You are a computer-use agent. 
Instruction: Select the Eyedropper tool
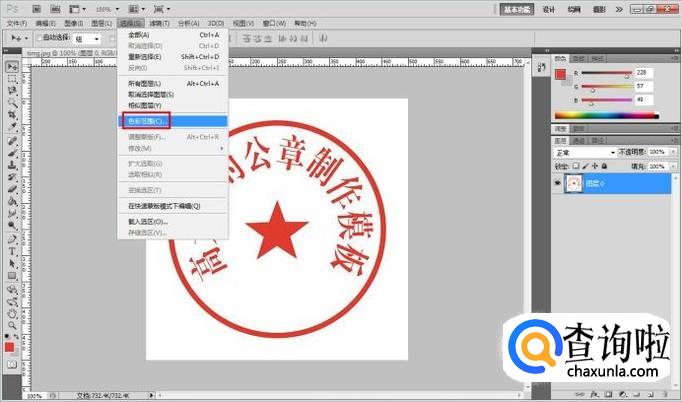pyautogui.click(x=12, y=127)
